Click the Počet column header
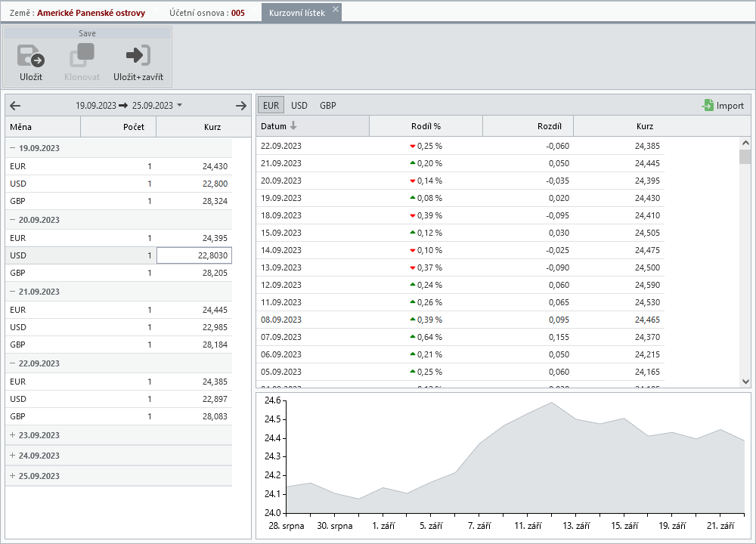756x544 pixels. (x=118, y=127)
